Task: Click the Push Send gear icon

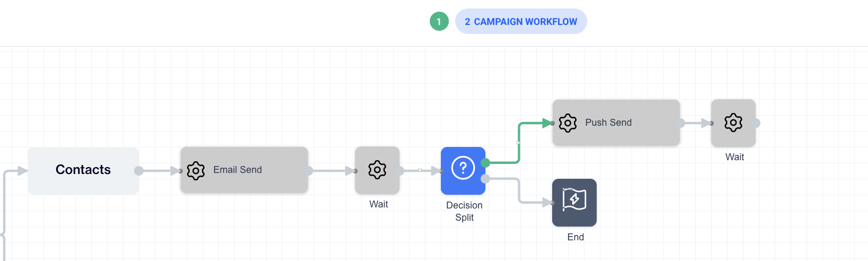Action: coord(568,123)
